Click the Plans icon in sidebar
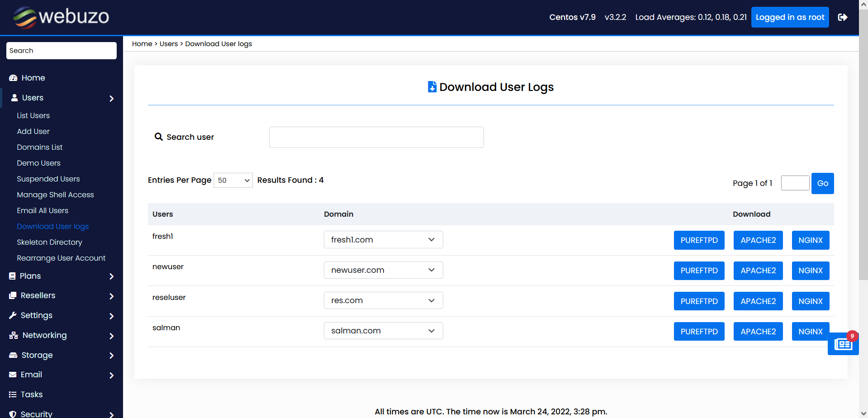 [x=13, y=276]
